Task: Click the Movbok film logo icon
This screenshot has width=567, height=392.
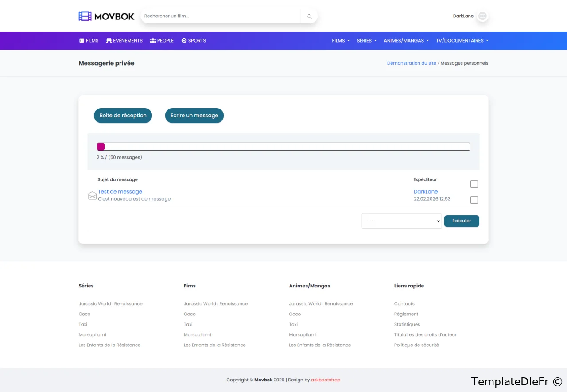Action: (x=85, y=16)
